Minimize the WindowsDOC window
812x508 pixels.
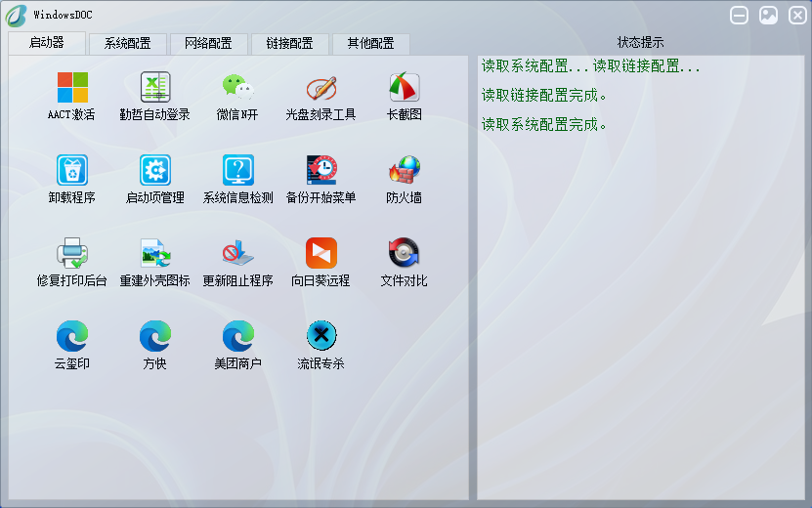pyautogui.click(x=739, y=15)
